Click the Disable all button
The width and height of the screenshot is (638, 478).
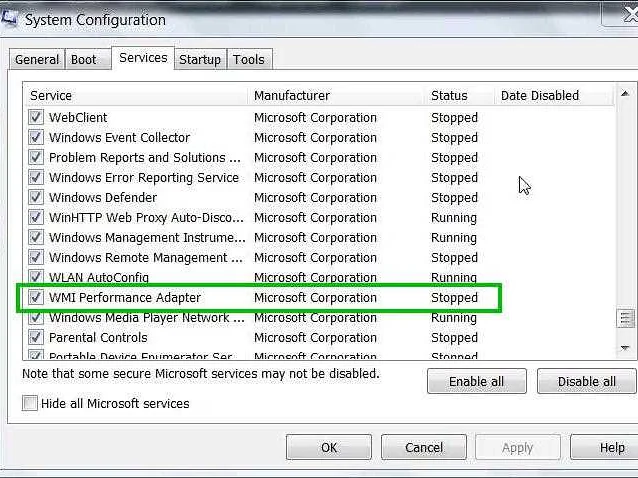pos(586,382)
